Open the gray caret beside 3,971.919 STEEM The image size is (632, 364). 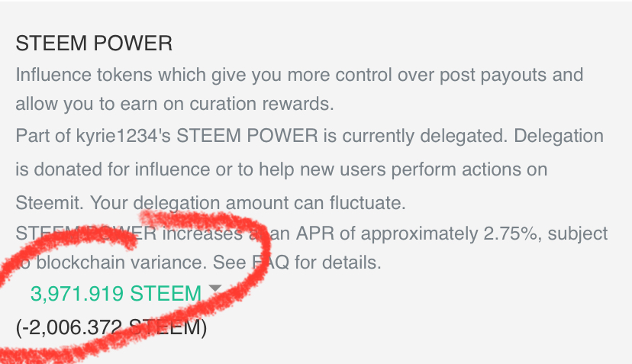(215, 288)
